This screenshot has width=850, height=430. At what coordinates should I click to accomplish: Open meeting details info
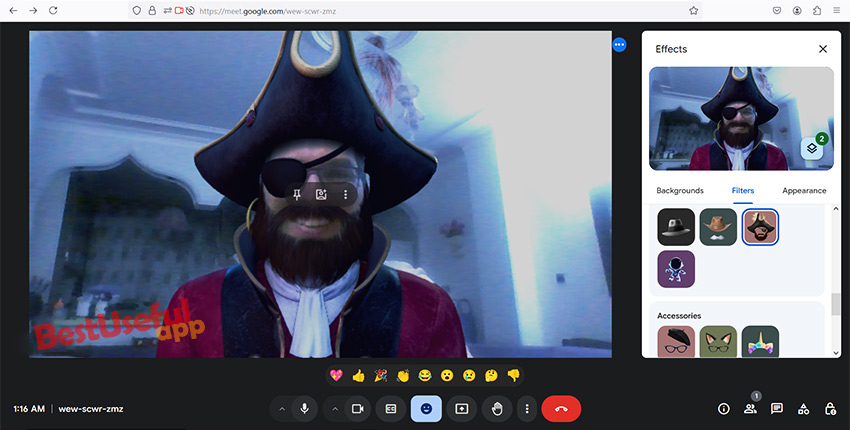[x=724, y=409]
